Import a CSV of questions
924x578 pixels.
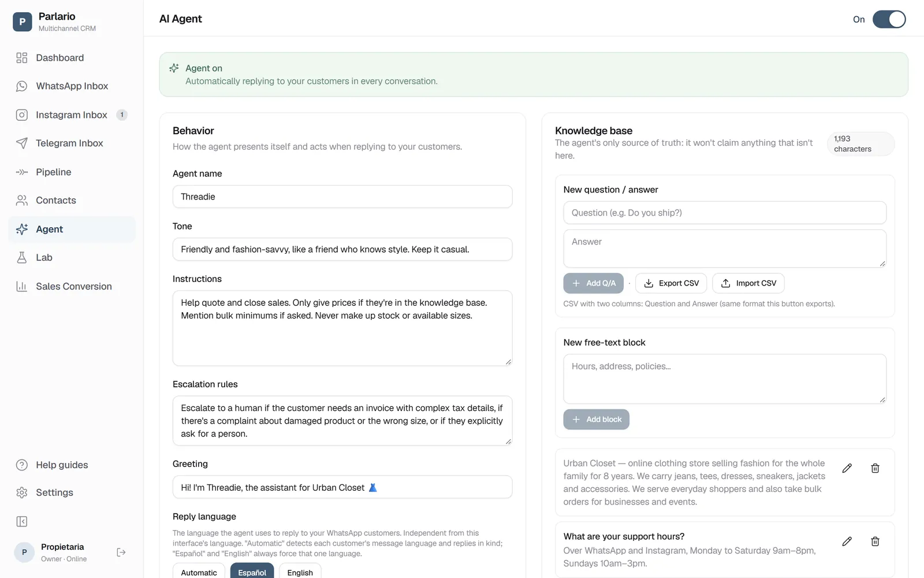[748, 283]
